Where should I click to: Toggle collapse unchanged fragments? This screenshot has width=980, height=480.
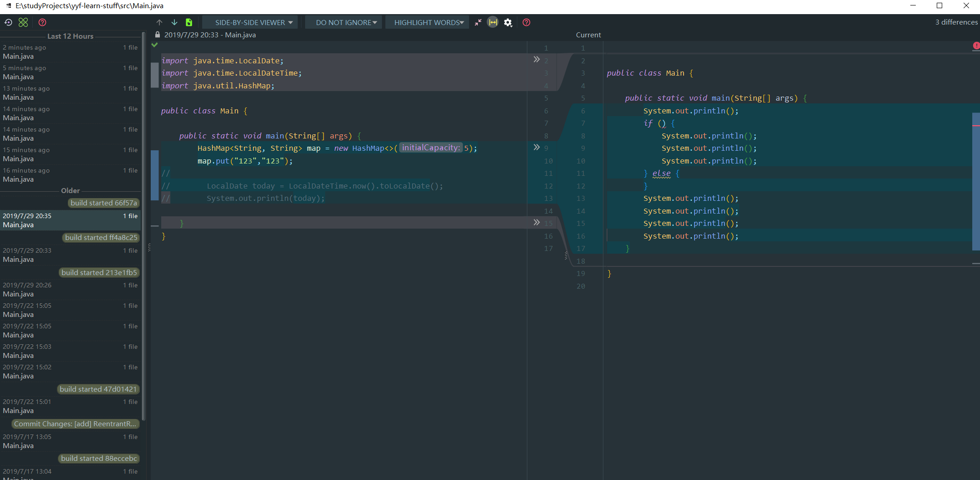478,22
